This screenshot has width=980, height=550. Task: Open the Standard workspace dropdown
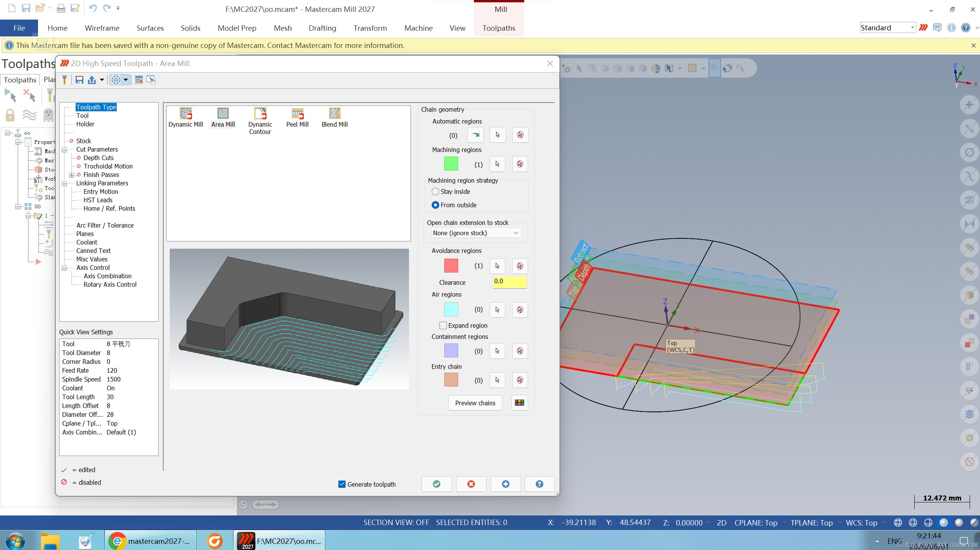coord(888,28)
